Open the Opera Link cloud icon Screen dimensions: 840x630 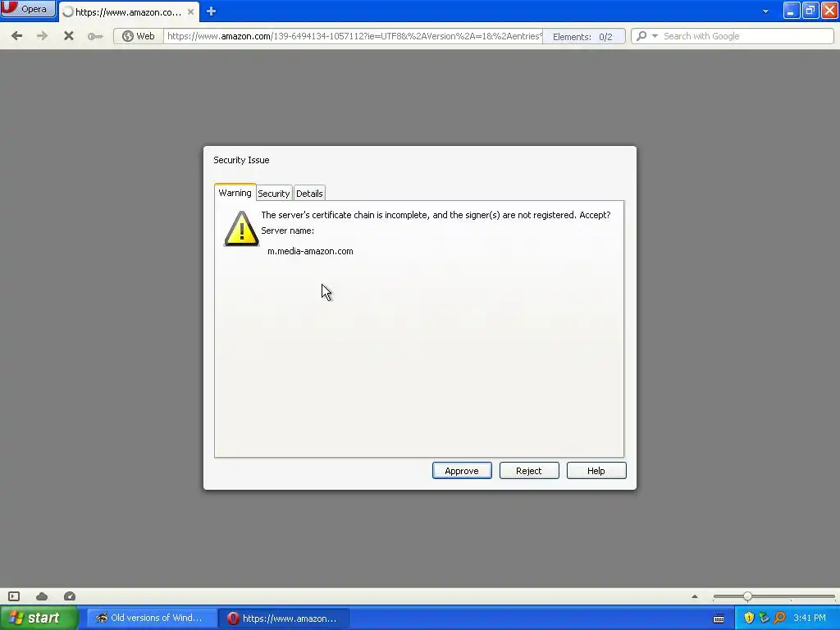pos(42,596)
